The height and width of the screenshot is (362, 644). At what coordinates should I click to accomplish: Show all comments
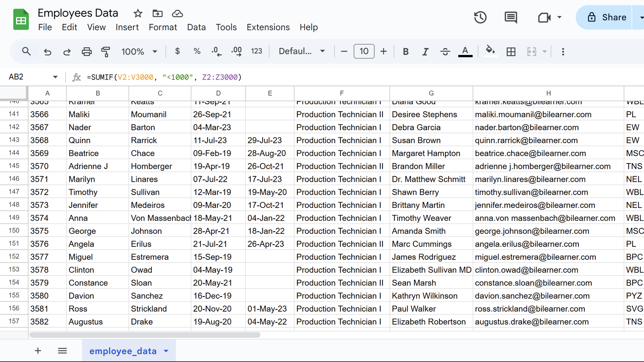(x=511, y=17)
